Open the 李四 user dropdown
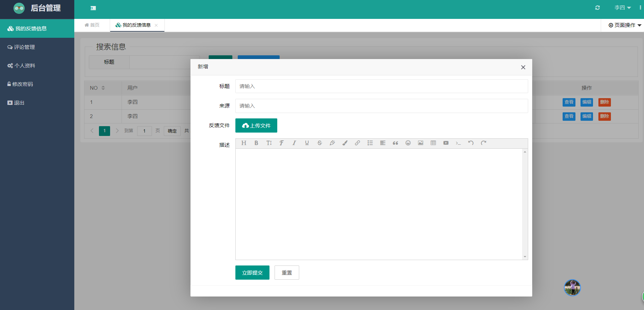Image resolution: width=644 pixels, height=310 pixels. pos(622,8)
